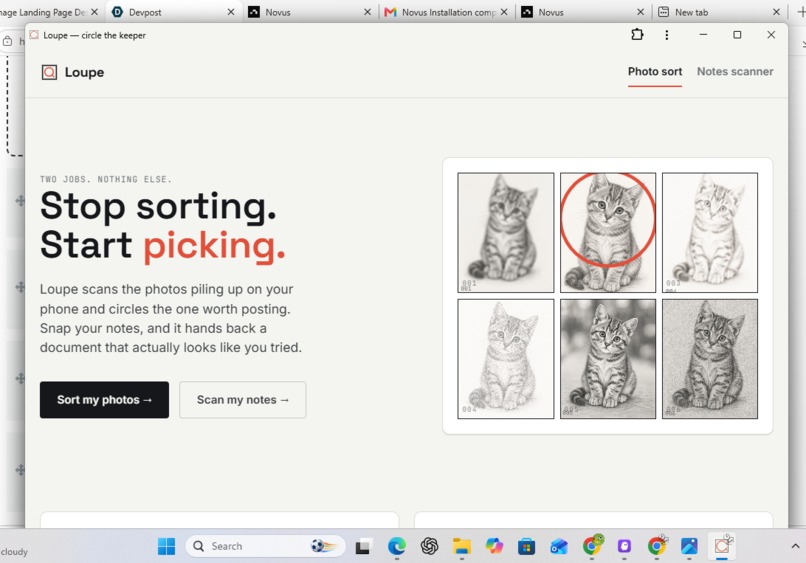The height and width of the screenshot is (563, 806).
Task: Select faded cat photo thumbnail 003
Action: (x=710, y=232)
